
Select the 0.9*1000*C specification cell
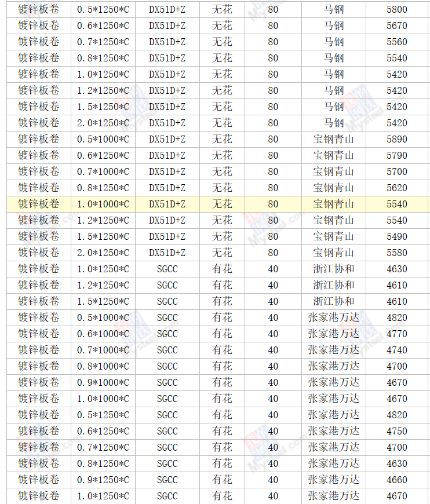(x=103, y=382)
